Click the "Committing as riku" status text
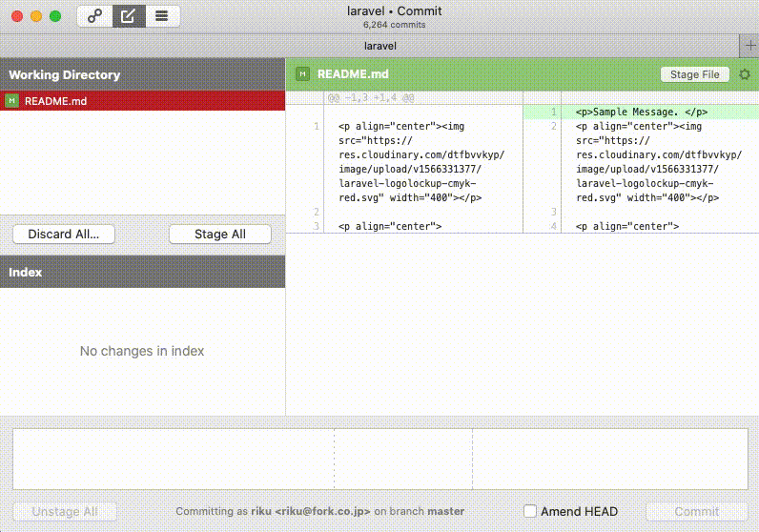 point(320,511)
